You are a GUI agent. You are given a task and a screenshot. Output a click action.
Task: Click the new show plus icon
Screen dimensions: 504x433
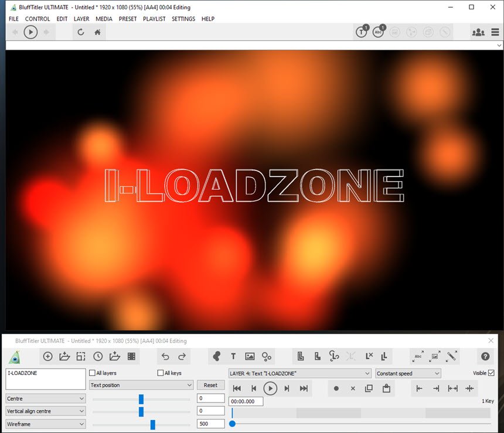[47, 356]
